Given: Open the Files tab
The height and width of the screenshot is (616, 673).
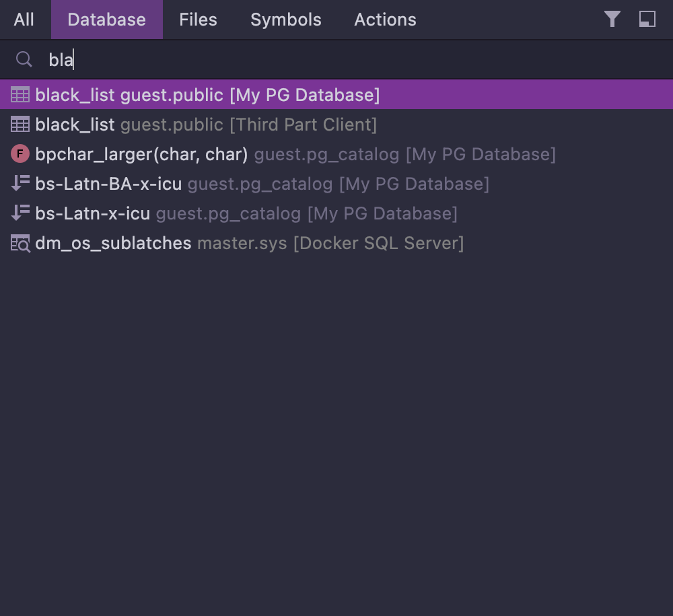Looking at the screenshot, I should click(198, 20).
